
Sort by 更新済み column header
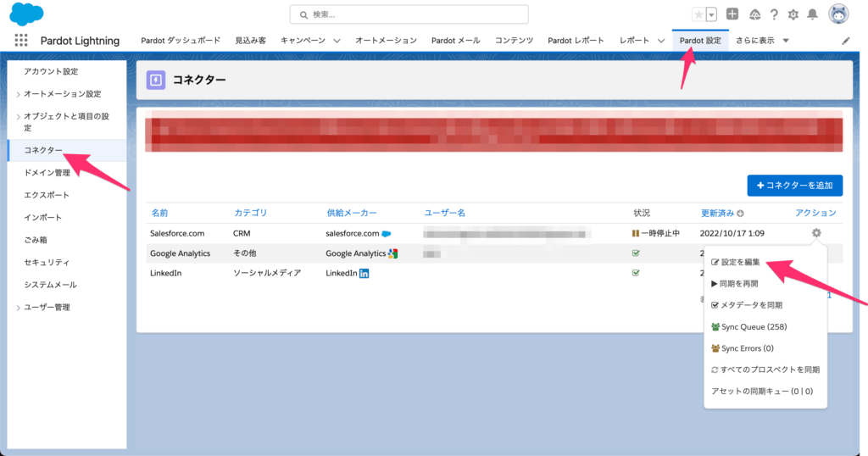pos(717,213)
